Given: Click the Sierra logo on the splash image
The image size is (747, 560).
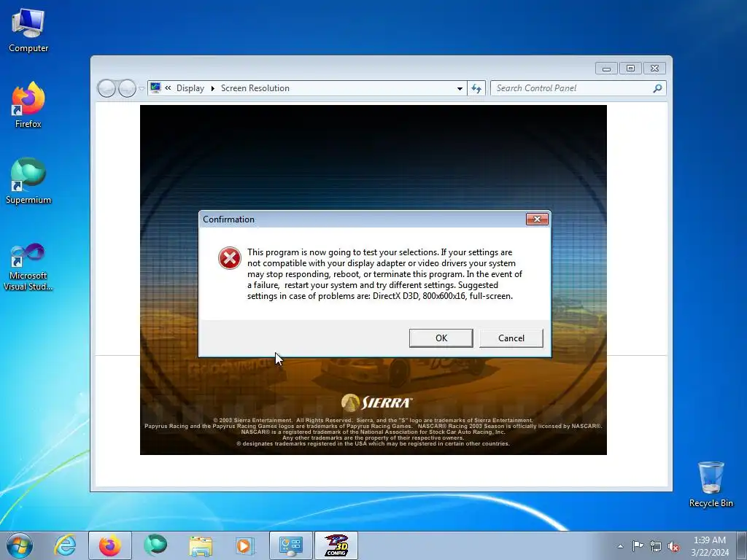Looking at the screenshot, I should [377, 402].
